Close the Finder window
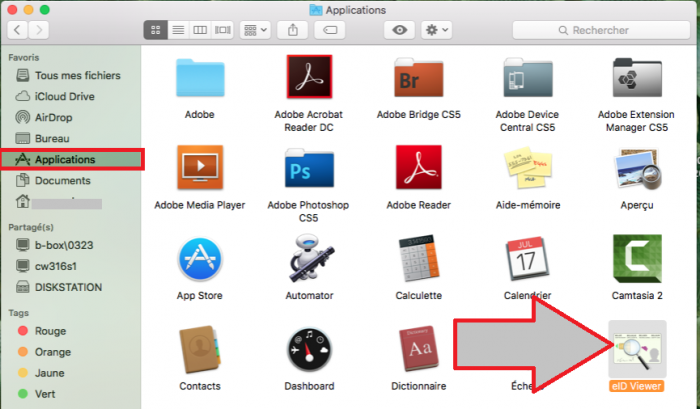Viewport: 700px width, 409px height. click(12, 9)
